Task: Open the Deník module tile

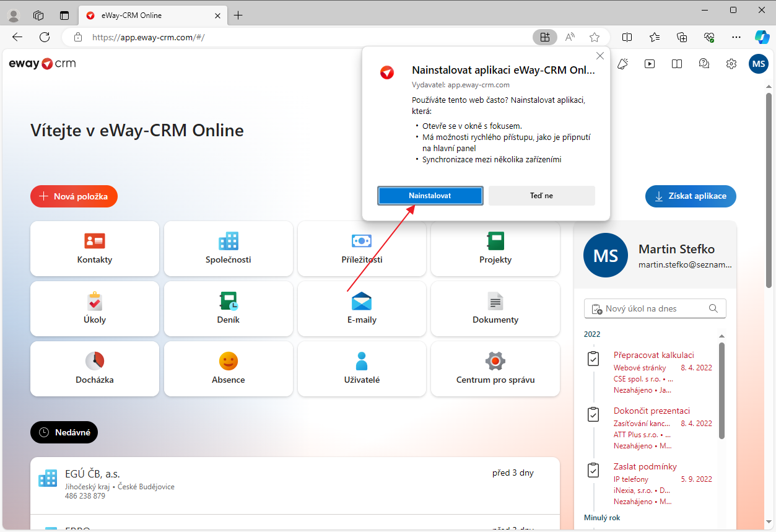Action: tap(229, 308)
